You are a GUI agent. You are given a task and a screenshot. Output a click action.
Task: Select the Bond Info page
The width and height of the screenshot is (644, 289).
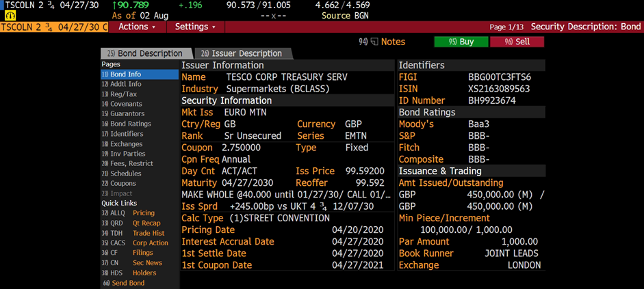click(x=140, y=74)
